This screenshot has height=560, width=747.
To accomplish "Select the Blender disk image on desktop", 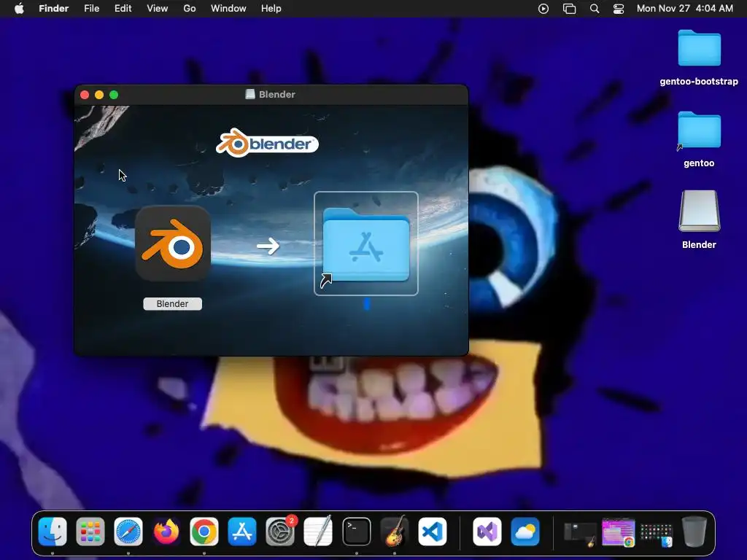I will click(x=699, y=211).
